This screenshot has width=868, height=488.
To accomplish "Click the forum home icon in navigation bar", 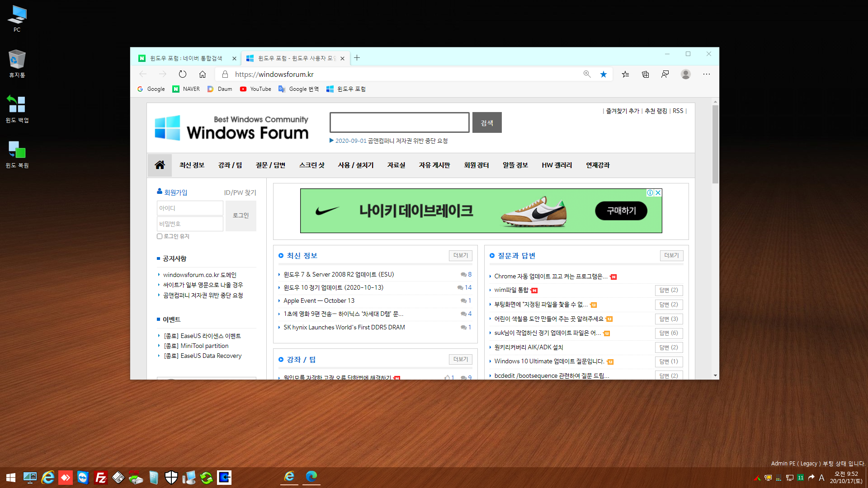I will point(160,165).
